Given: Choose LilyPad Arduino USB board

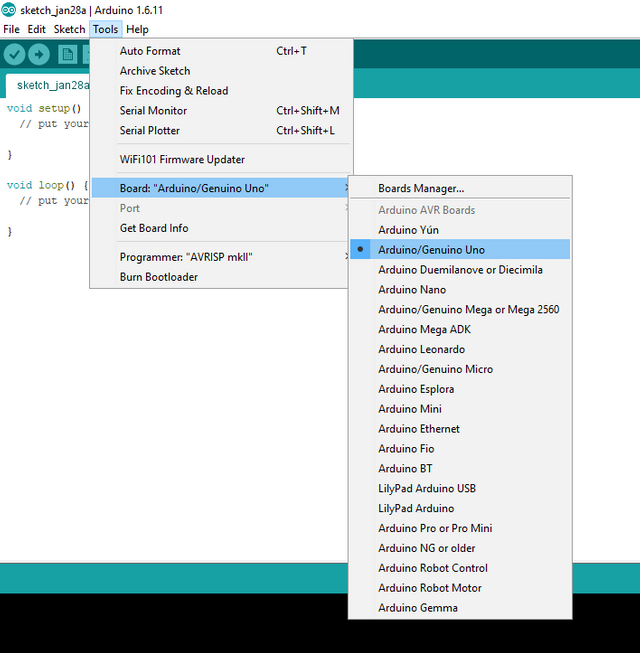Looking at the screenshot, I should [x=460, y=489].
